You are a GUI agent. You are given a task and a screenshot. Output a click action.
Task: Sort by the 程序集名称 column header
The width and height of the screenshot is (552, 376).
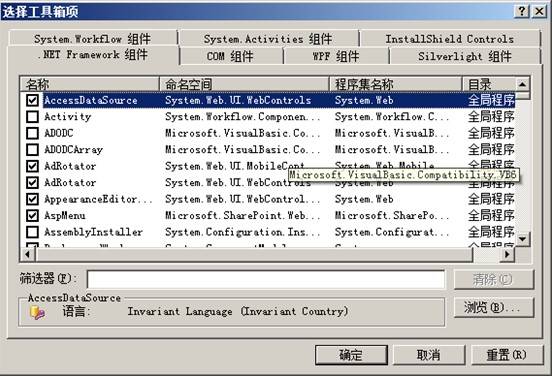[x=396, y=84]
